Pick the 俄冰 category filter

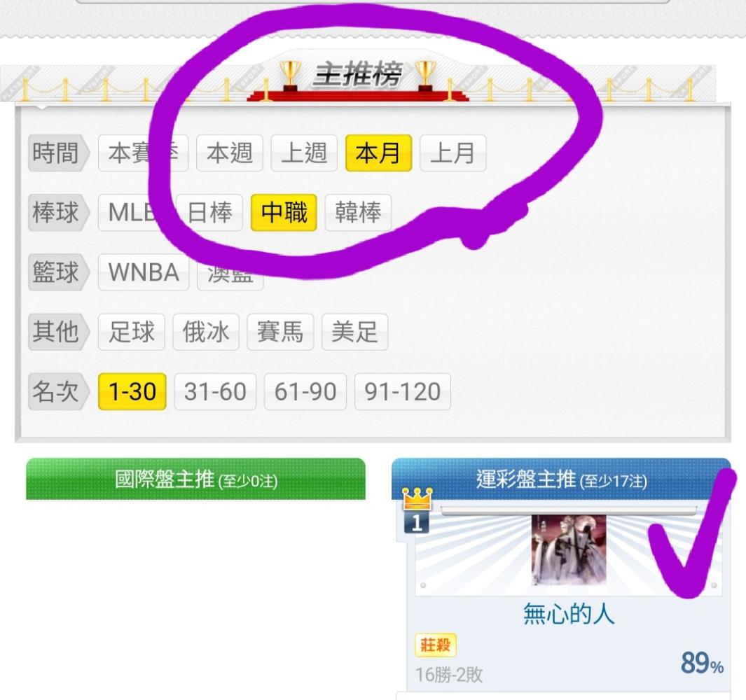206,332
